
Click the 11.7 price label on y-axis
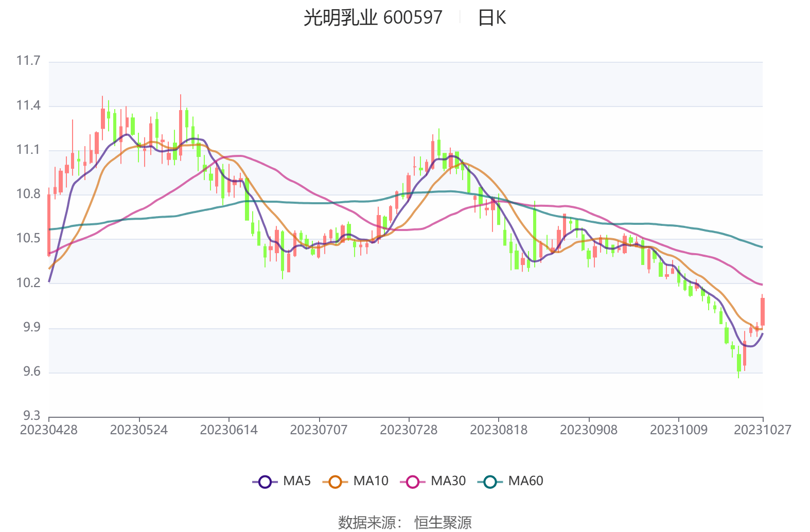pos(28,61)
